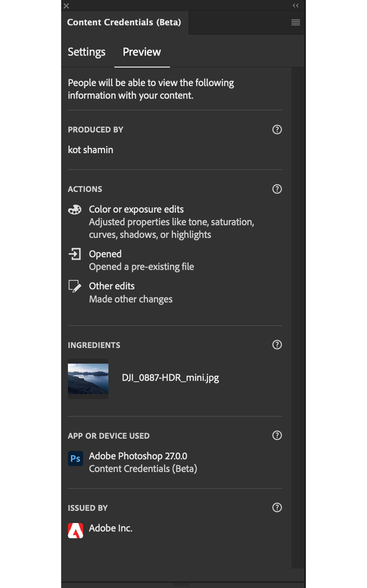Screen dimensions: 367x588
Task: Click the help icon beside Produced By
Action: [x=277, y=129]
